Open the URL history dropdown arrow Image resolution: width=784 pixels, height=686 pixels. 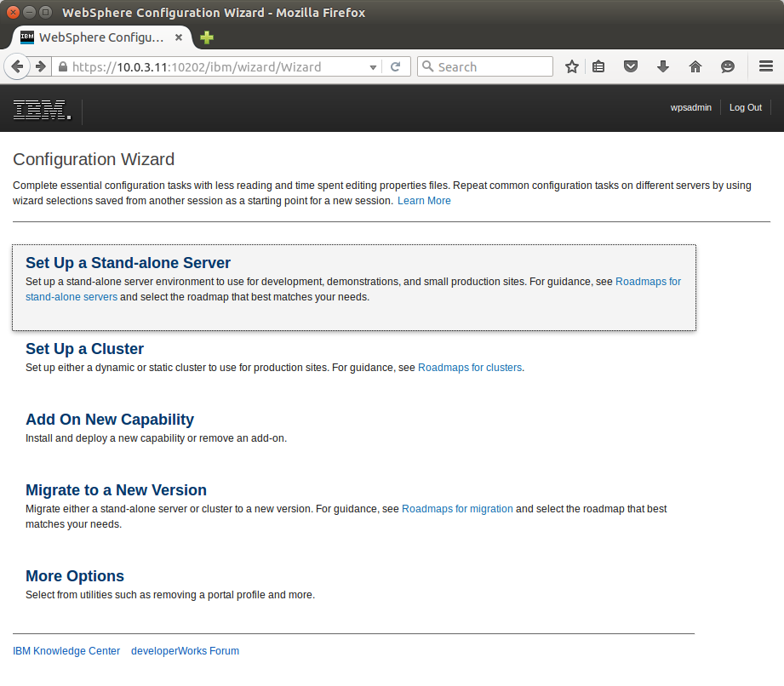tap(373, 67)
